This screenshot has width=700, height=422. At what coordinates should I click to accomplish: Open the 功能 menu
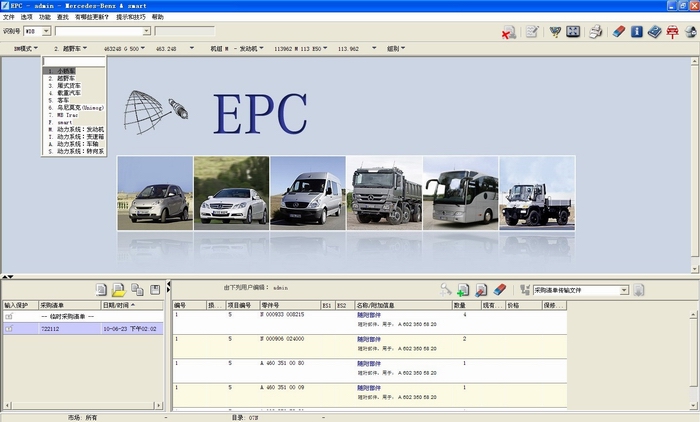pyautogui.click(x=45, y=17)
